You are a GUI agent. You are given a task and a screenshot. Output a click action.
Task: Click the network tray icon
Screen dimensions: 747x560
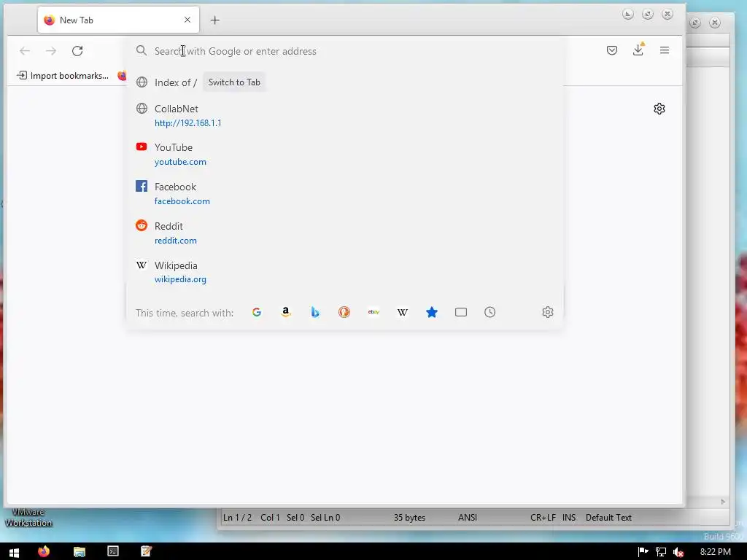pyautogui.click(x=661, y=552)
